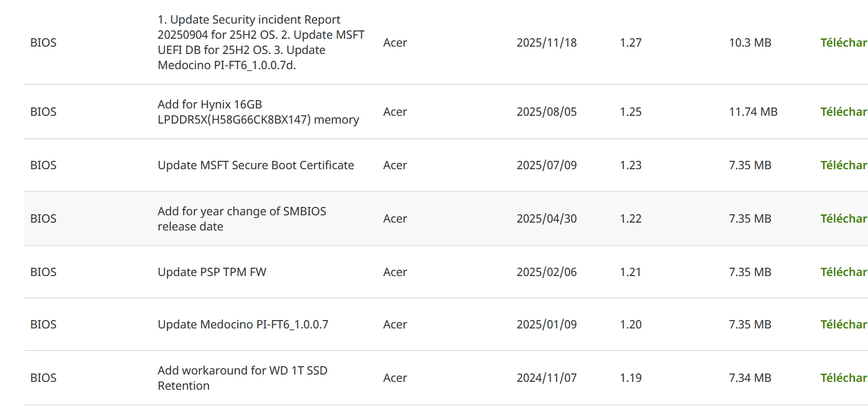The width and height of the screenshot is (868, 418).
Task: Click the date 2025/07/09
Action: 547,166
